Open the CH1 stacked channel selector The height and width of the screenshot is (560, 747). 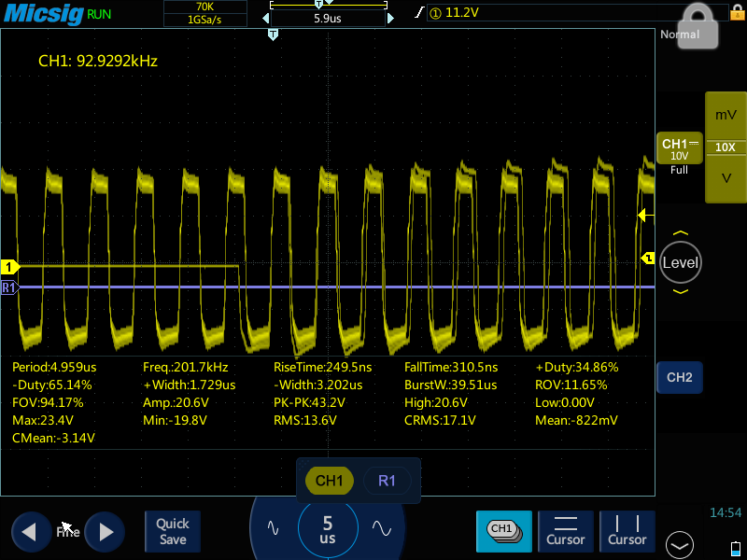pos(504,531)
